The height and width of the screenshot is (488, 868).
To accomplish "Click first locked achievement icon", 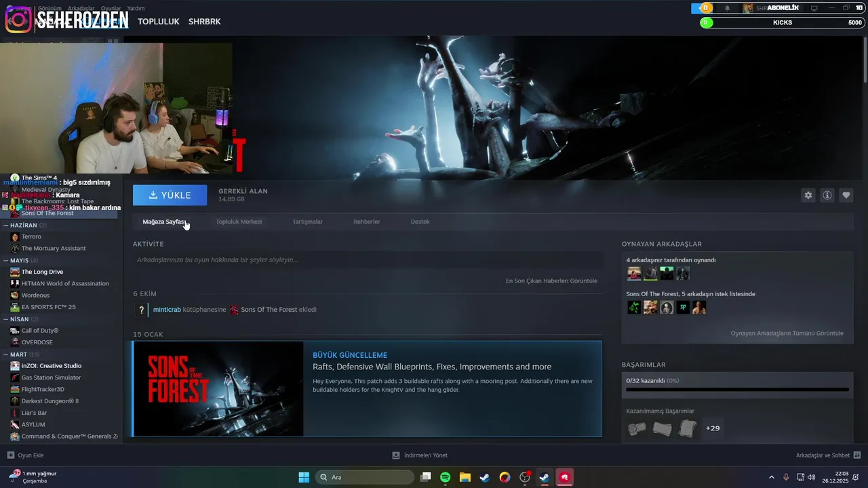I will point(637,429).
